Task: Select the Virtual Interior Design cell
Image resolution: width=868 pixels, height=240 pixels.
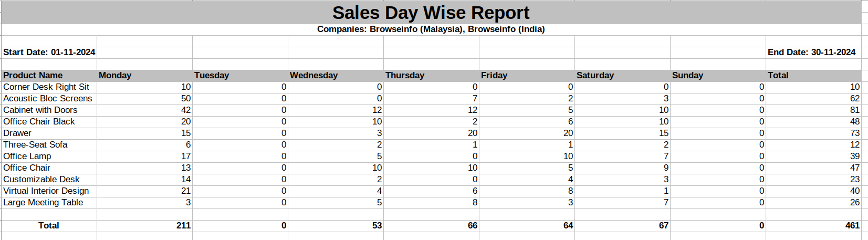Action: tap(46, 191)
